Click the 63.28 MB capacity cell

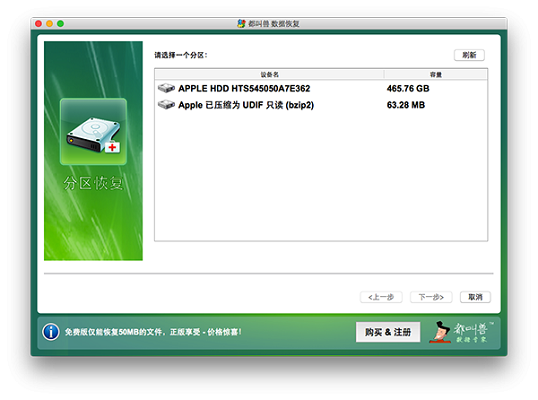tap(406, 105)
